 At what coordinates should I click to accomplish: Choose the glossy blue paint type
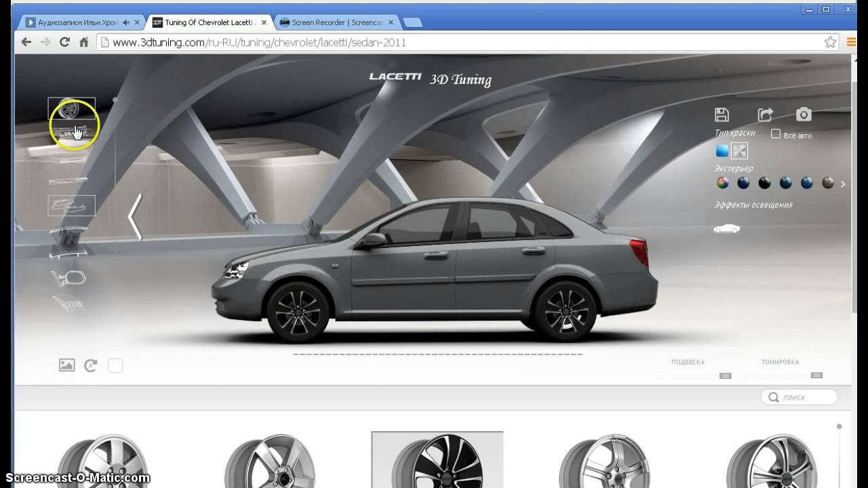click(722, 151)
